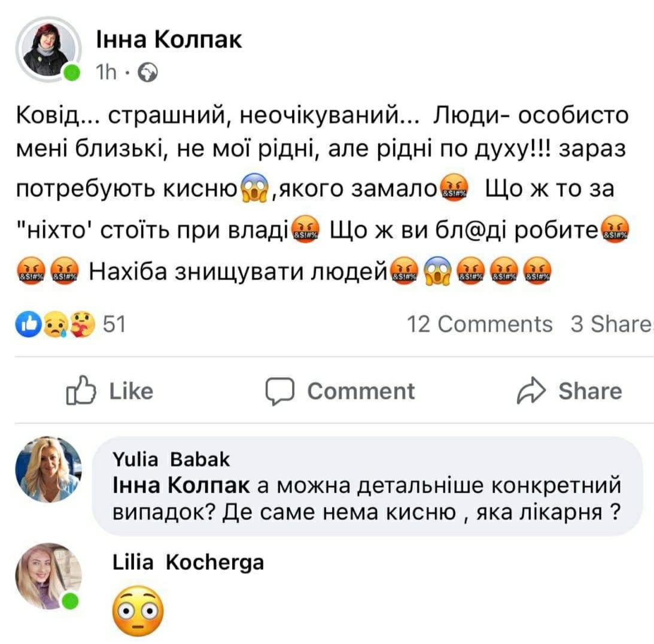Open the post author name Інна Колпак

click(169, 40)
